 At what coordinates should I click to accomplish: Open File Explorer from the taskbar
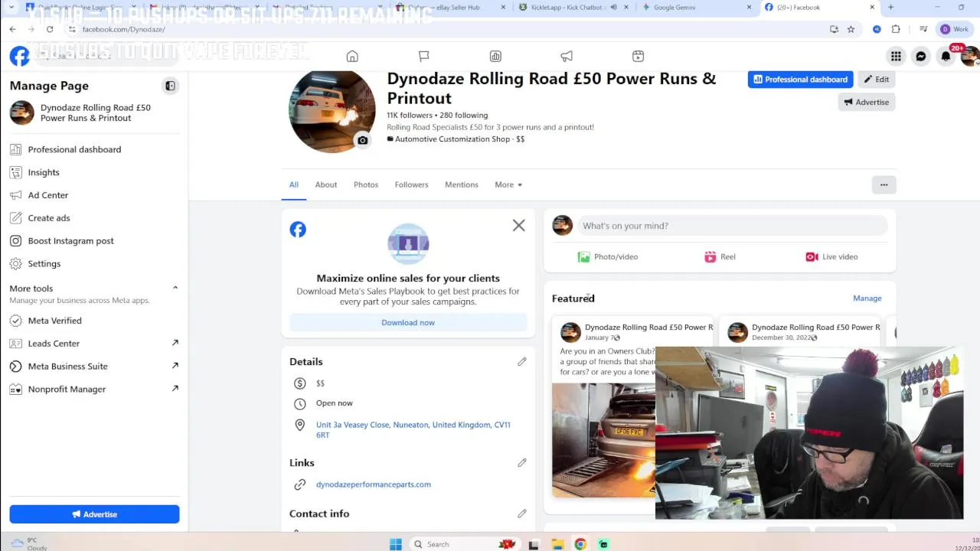click(x=557, y=544)
